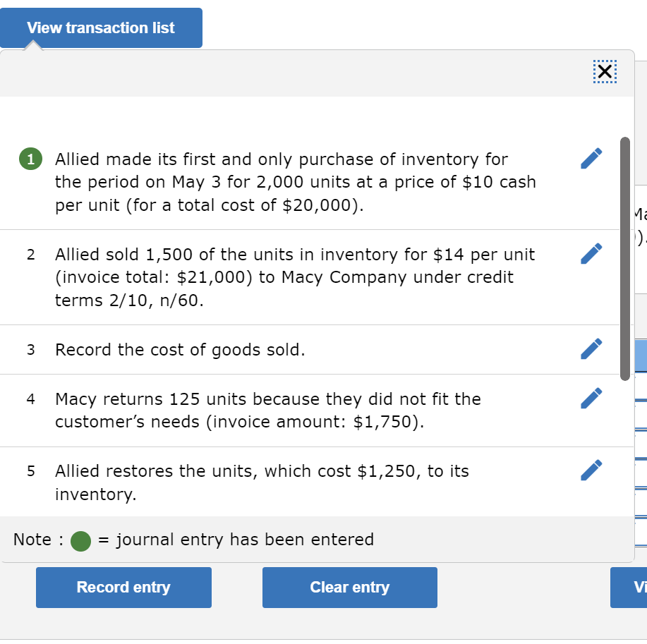The height and width of the screenshot is (644, 647).
Task: Close the transaction list dialog
Action: (605, 71)
